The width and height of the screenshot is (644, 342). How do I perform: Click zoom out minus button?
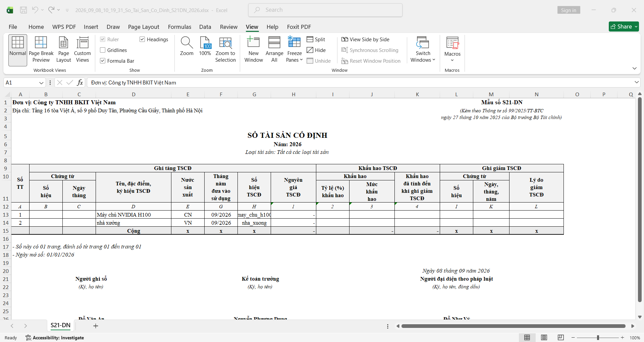(x=573, y=338)
